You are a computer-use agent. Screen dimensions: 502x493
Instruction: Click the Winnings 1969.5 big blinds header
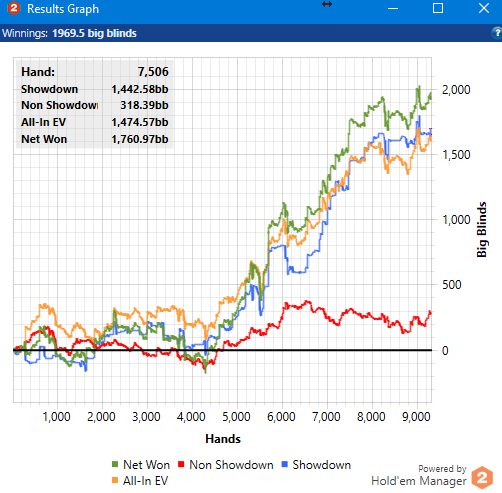(69, 33)
